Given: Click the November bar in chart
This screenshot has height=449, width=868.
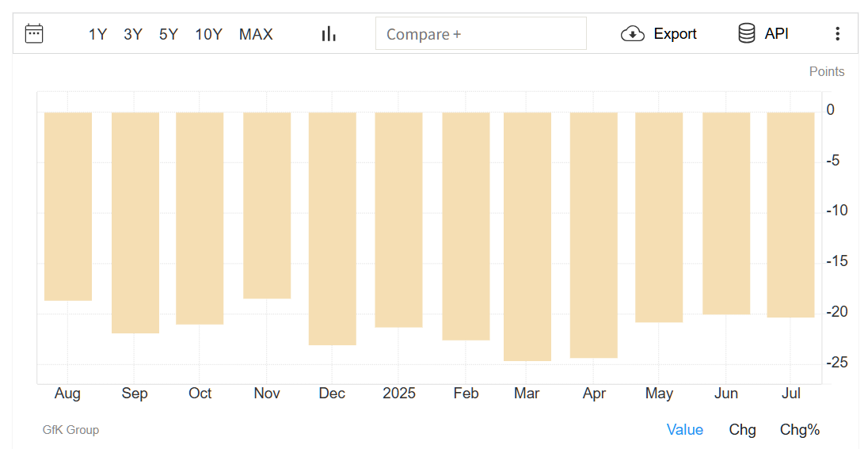Looking at the screenshot, I should [x=267, y=205].
